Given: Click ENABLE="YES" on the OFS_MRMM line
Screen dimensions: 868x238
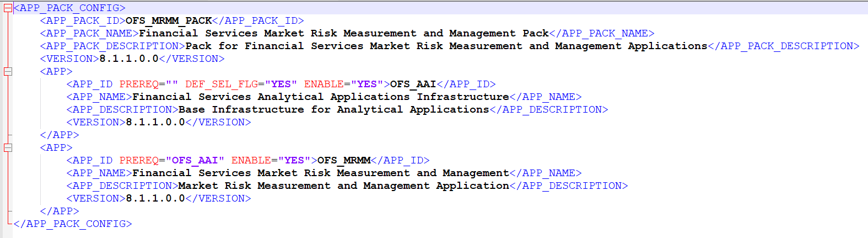Looking at the screenshot, I should click(x=271, y=160).
